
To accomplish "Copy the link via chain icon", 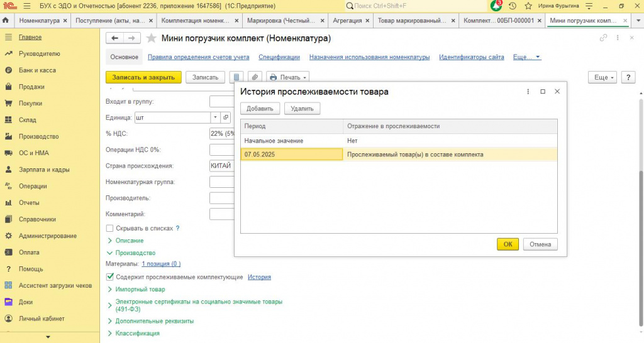I will pos(603,38).
